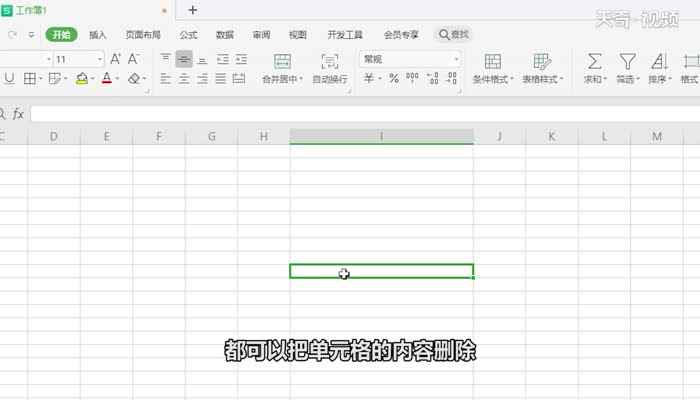Image resolution: width=700 pixels, height=400 pixels.
Task: Expand the 合并居中 dropdown arrow
Action: point(301,79)
